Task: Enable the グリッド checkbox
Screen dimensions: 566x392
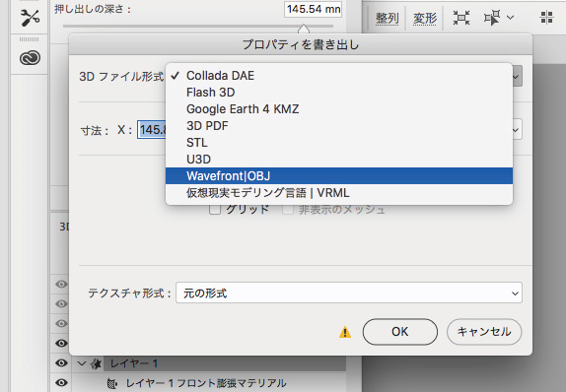Action: coord(215,209)
